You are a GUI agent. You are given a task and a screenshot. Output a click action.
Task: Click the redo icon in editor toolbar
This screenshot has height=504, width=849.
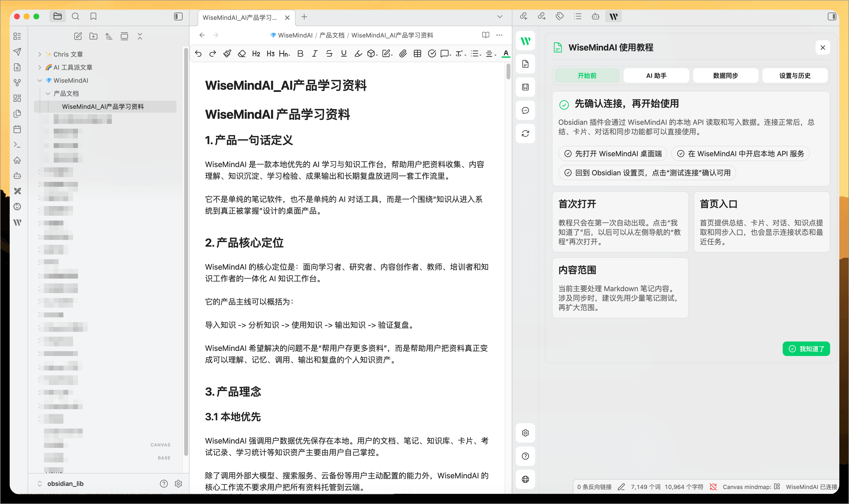click(x=213, y=53)
